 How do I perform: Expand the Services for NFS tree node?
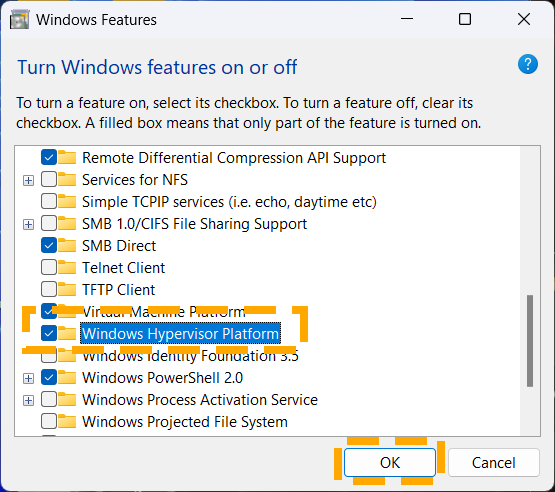(28, 181)
